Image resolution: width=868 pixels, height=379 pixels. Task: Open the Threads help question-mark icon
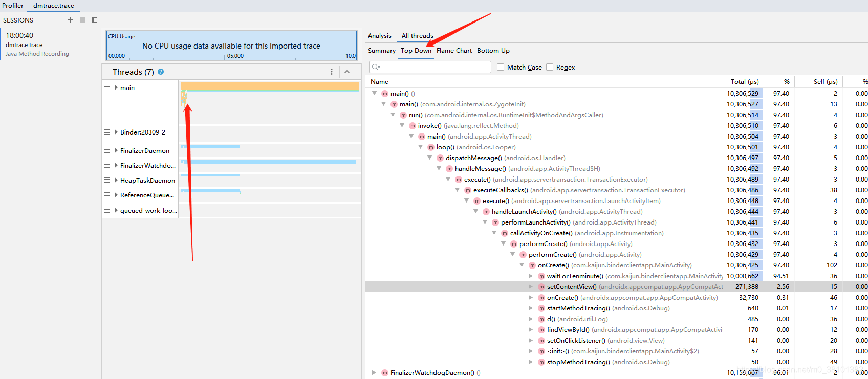pyautogui.click(x=161, y=72)
